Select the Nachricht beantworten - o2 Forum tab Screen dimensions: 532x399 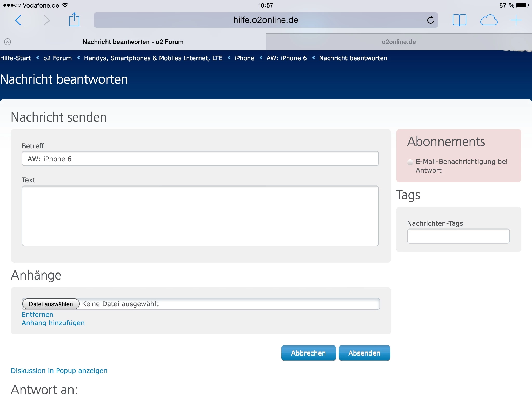pyautogui.click(x=133, y=42)
